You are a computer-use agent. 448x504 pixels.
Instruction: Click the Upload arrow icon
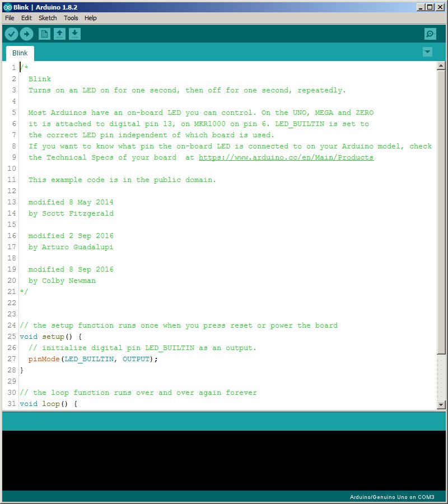pos(26,34)
